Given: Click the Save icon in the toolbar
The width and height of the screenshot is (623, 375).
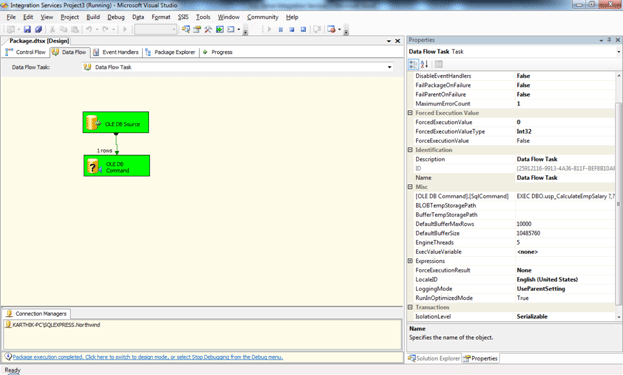Looking at the screenshot, I should click(x=27, y=29).
